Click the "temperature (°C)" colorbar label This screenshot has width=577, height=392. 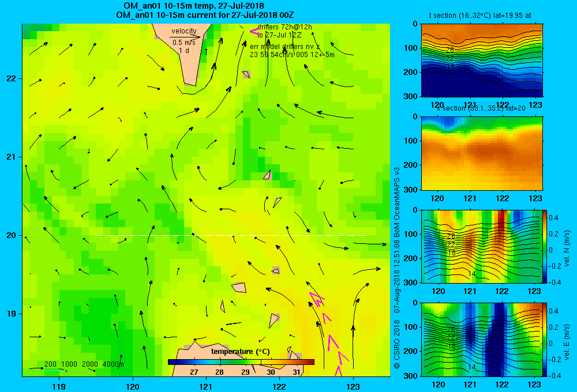coord(240,352)
